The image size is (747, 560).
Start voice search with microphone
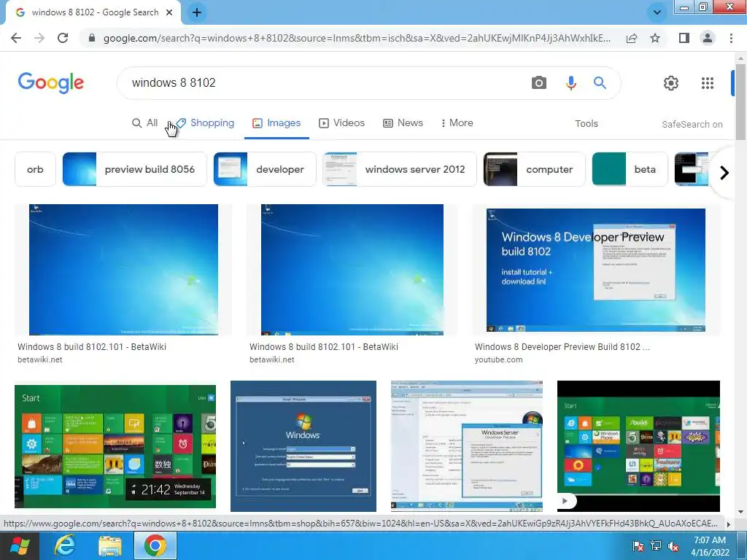(x=570, y=83)
